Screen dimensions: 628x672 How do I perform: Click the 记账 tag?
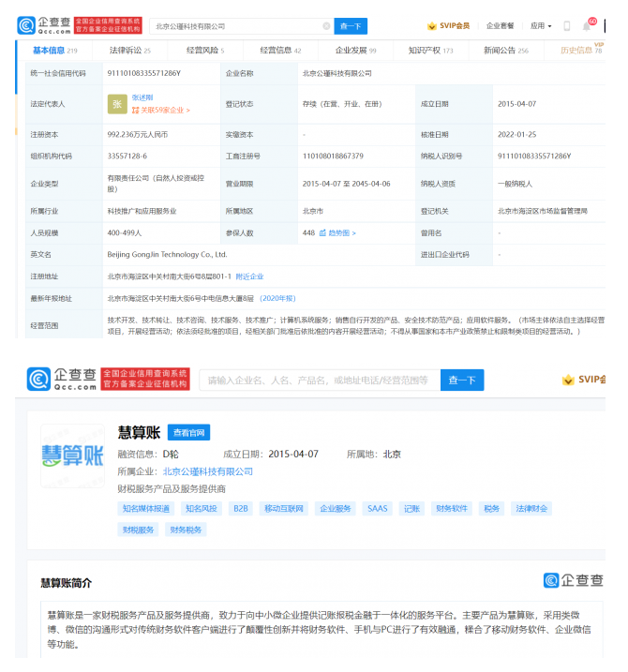(411, 508)
